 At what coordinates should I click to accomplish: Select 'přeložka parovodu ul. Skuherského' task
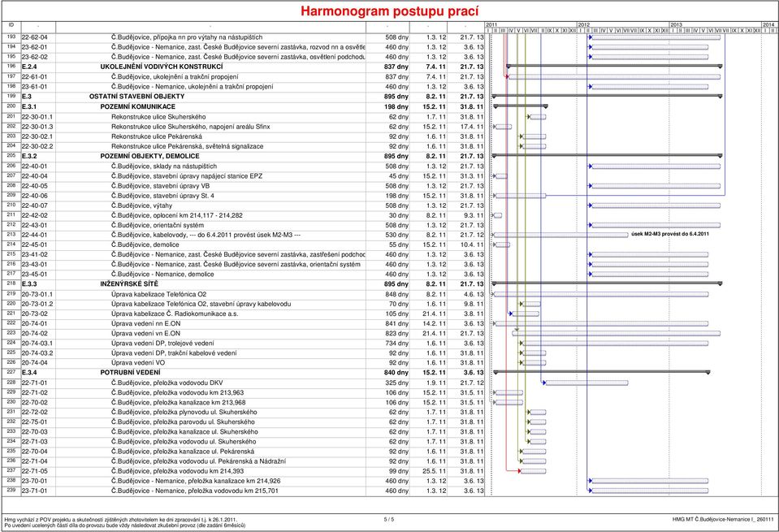click(x=183, y=422)
